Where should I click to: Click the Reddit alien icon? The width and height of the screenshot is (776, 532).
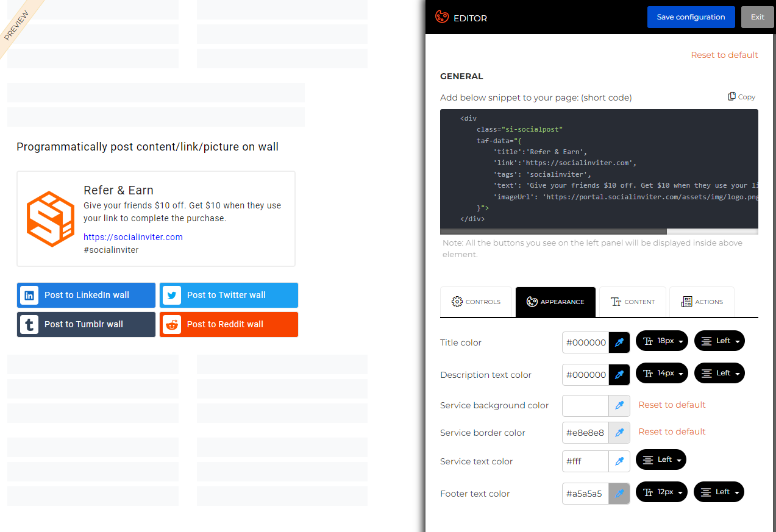click(172, 325)
